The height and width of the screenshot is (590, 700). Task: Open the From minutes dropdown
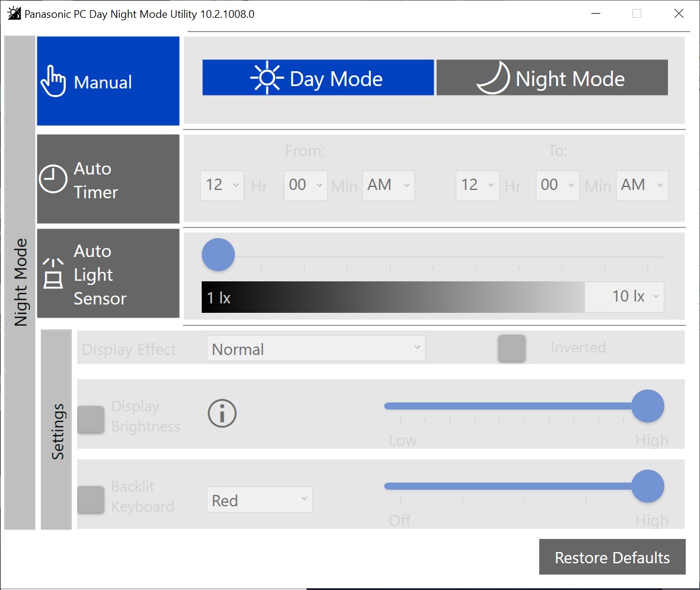click(306, 185)
